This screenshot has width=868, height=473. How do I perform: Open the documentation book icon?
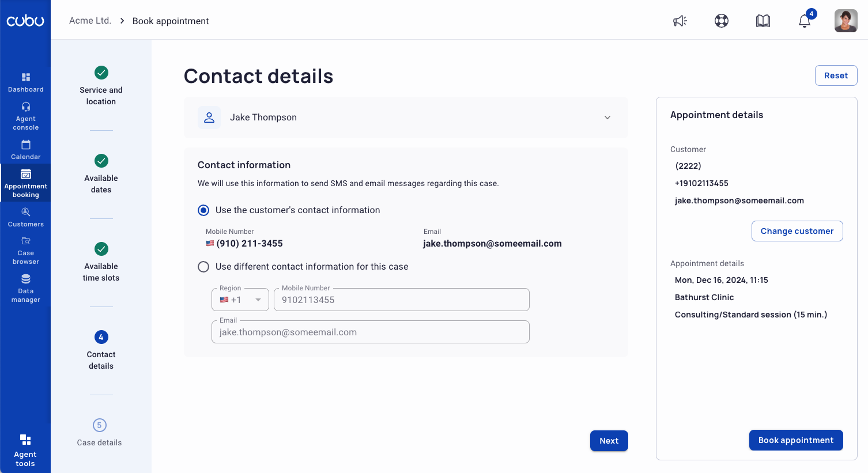(763, 21)
